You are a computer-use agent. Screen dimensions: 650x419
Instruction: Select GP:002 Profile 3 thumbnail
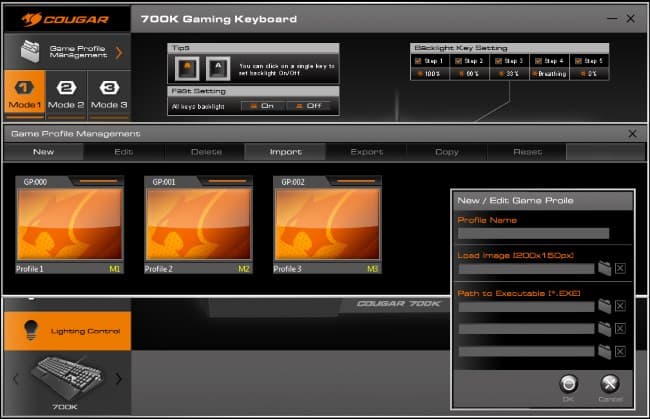[327, 224]
